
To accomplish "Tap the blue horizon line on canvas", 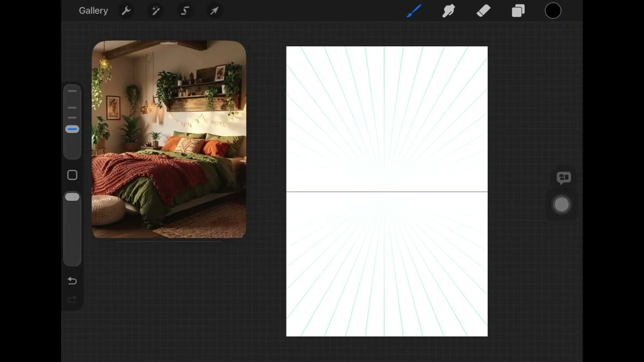I will (x=387, y=192).
